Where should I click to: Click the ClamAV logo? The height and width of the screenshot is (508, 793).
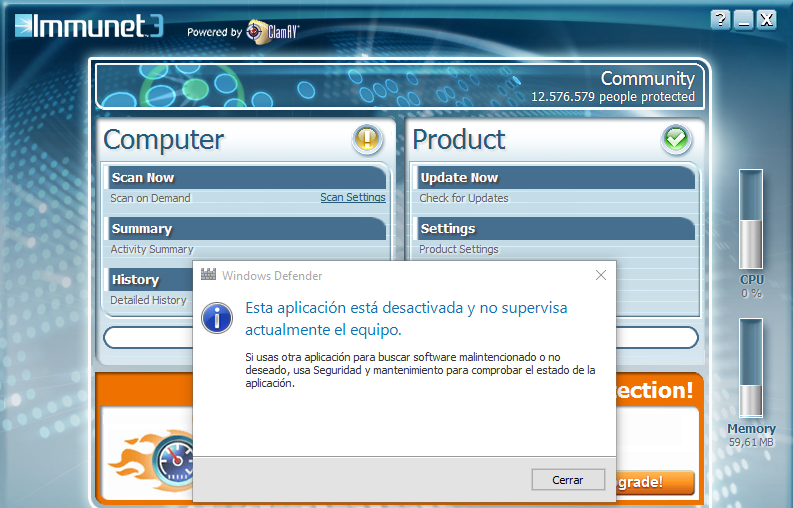point(273,32)
